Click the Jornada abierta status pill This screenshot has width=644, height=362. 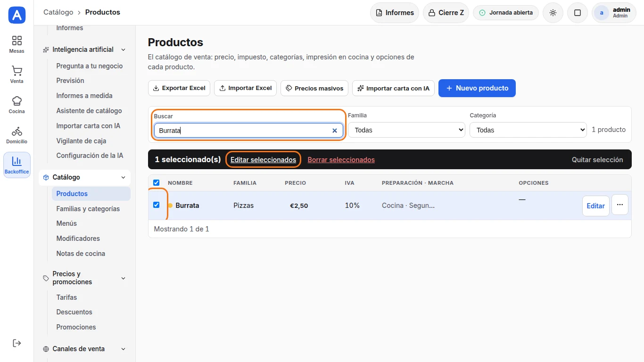(506, 13)
